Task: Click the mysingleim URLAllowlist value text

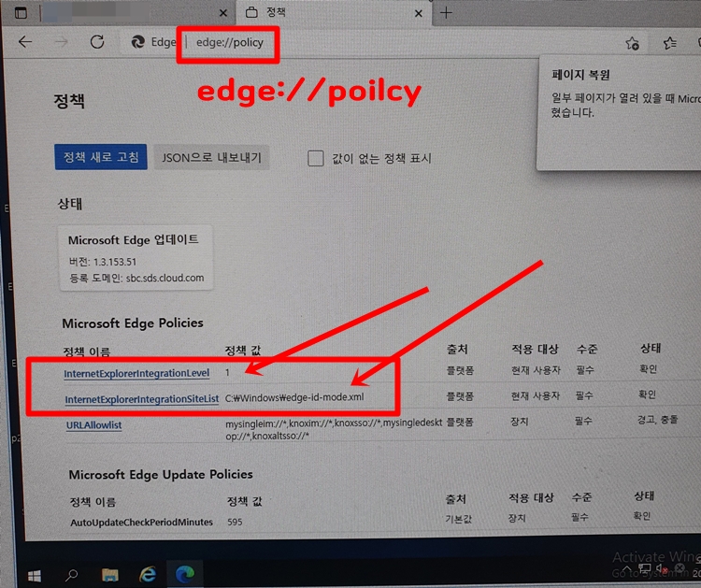Action: [x=334, y=429]
